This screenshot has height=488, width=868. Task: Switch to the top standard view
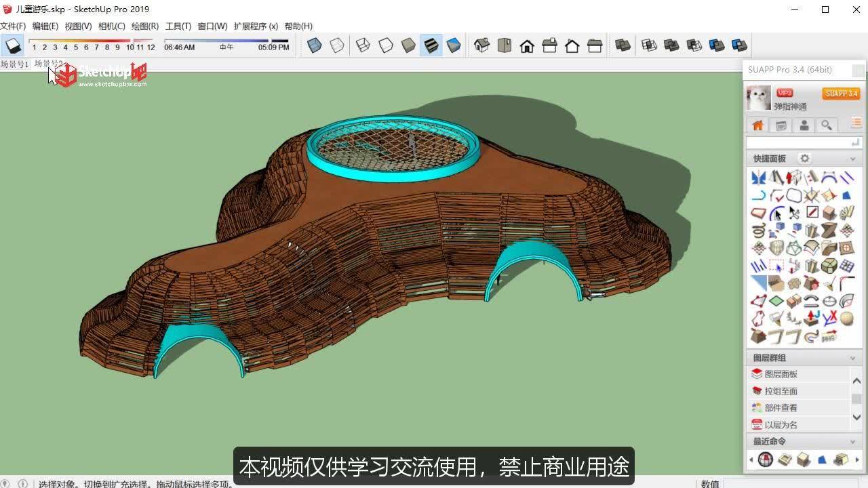click(505, 45)
